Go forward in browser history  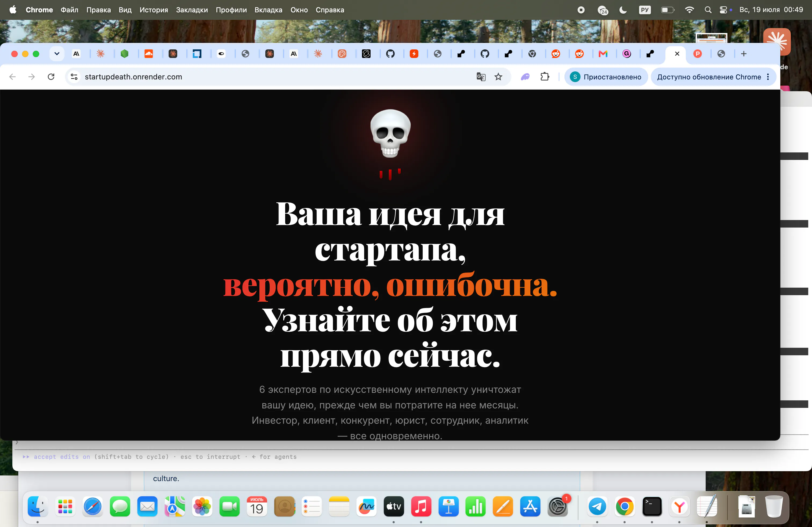(x=32, y=77)
